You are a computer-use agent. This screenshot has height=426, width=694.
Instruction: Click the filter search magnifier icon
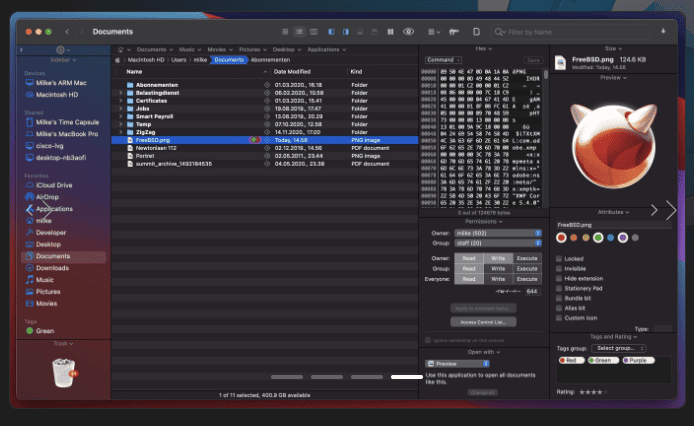(499, 32)
